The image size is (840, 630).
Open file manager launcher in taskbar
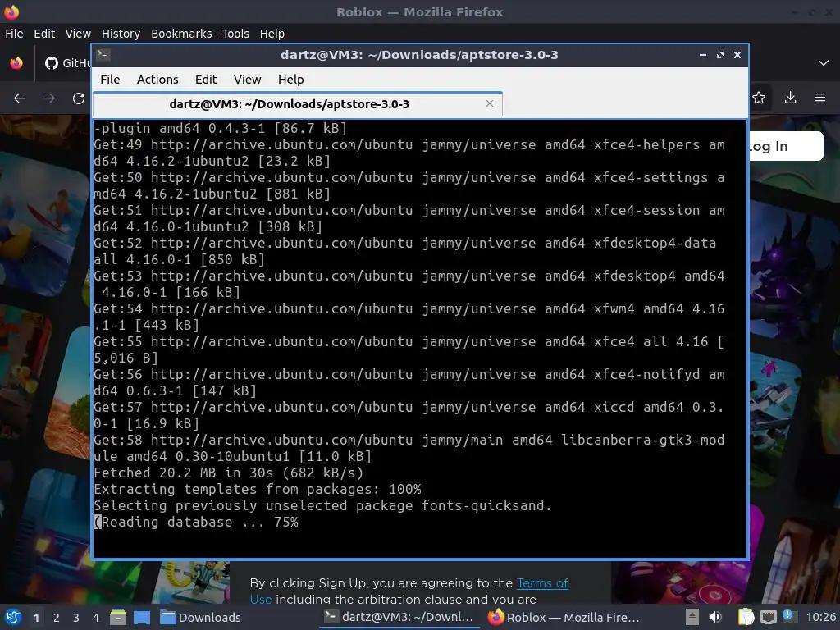(x=118, y=617)
